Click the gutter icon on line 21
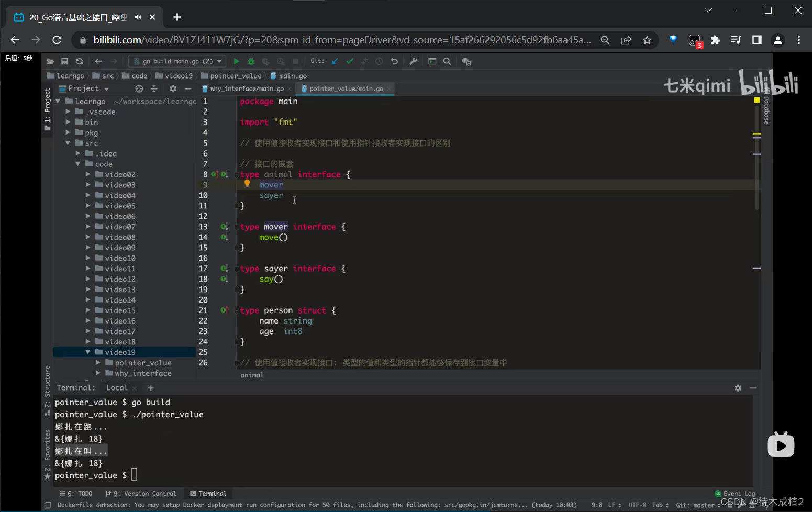812x512 pixels. pos(224,310)
